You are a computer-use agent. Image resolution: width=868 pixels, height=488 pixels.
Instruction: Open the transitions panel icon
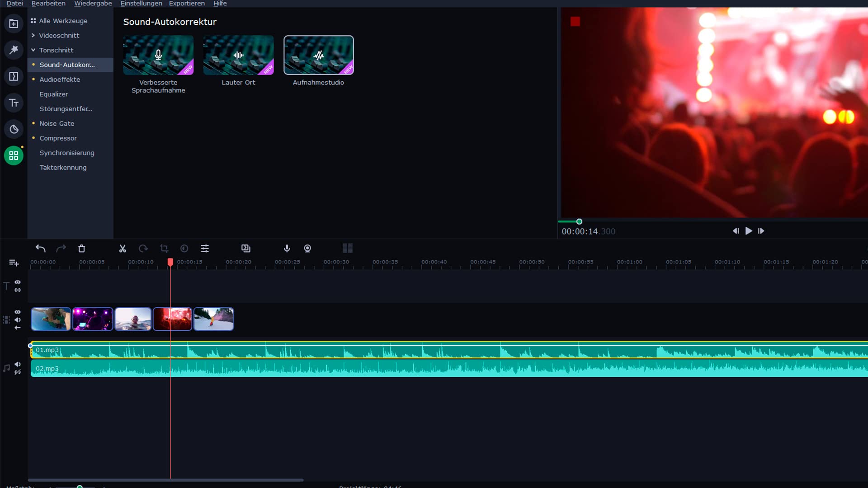[14, 76]
